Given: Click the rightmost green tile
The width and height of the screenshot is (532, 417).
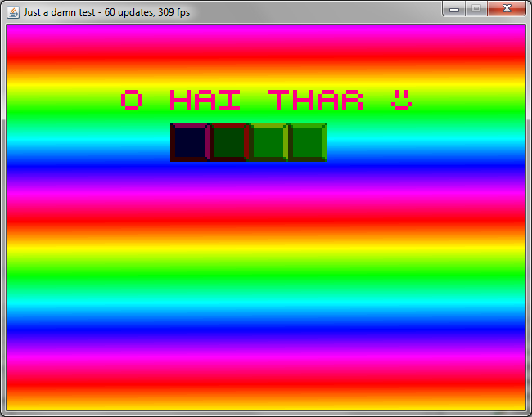Looking at the screenshot, I should click(x=308, y=142).
